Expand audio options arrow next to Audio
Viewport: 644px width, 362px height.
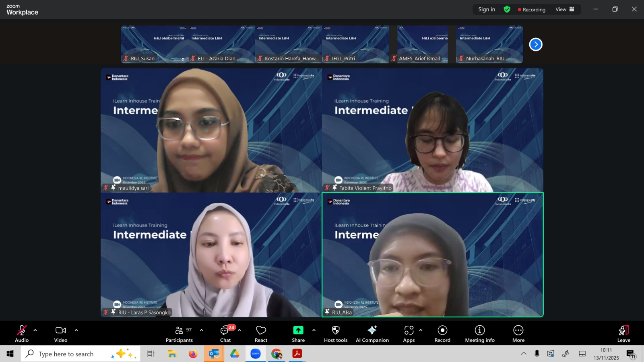(x=35, y=330)
